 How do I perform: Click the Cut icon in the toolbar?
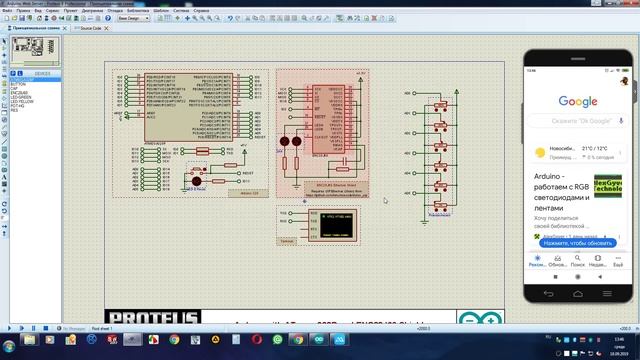tap(247, 18)
